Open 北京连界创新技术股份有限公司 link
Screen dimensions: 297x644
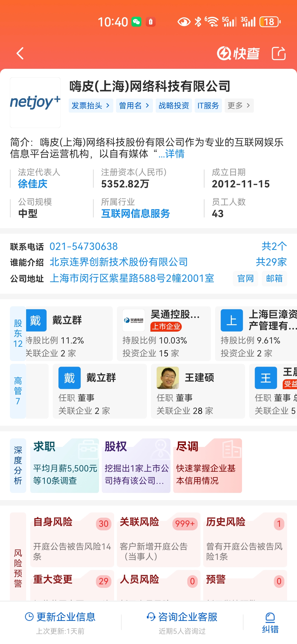coord(119,262)
